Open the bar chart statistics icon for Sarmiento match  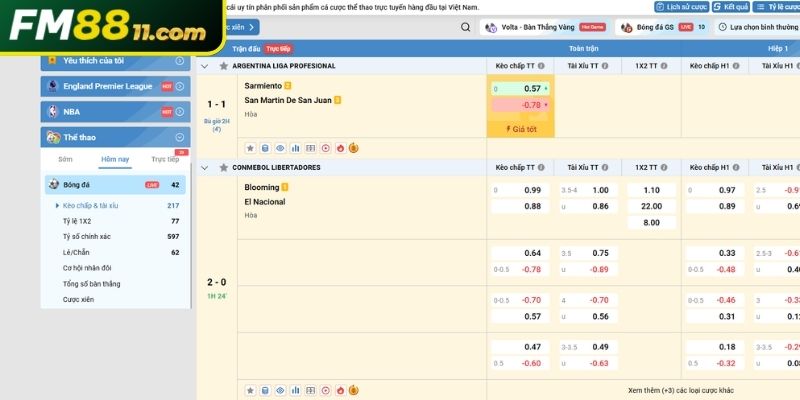(295, 148)
